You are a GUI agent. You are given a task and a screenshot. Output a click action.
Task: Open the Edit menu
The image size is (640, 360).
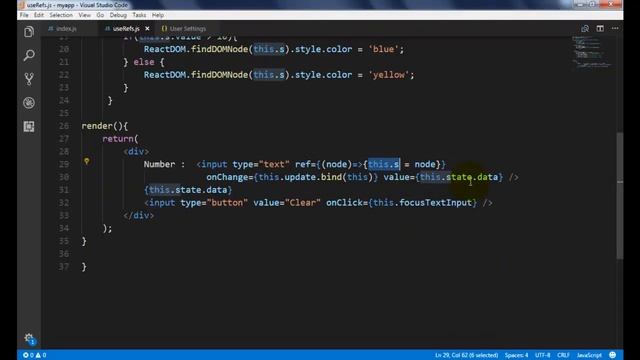point(39,15)
